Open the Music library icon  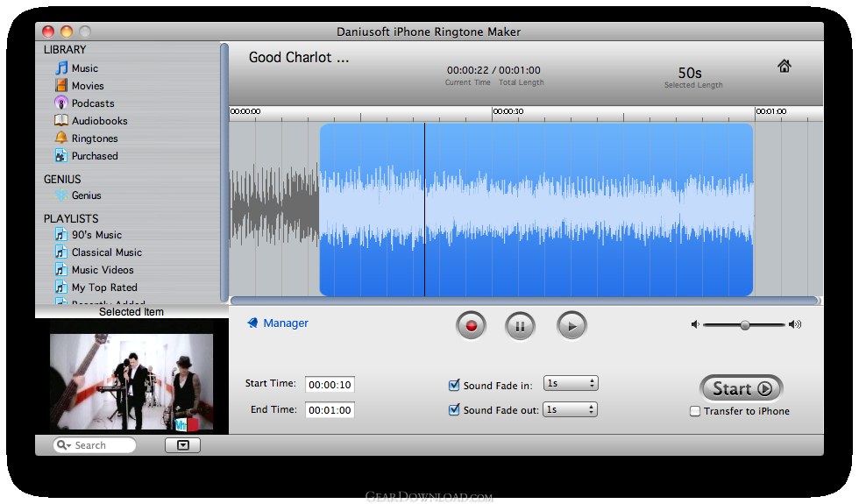(61, 68)
